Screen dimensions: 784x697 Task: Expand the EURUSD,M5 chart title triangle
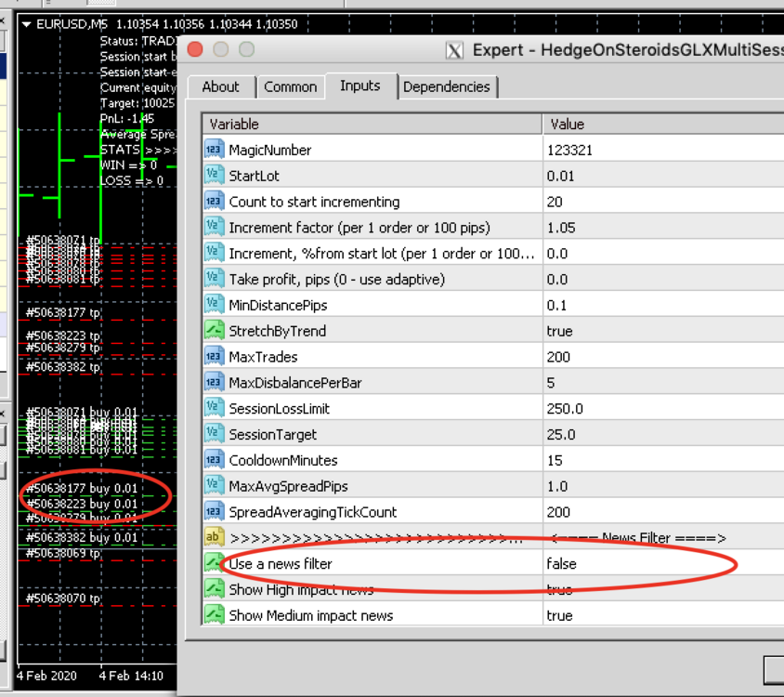click(26, 24)
